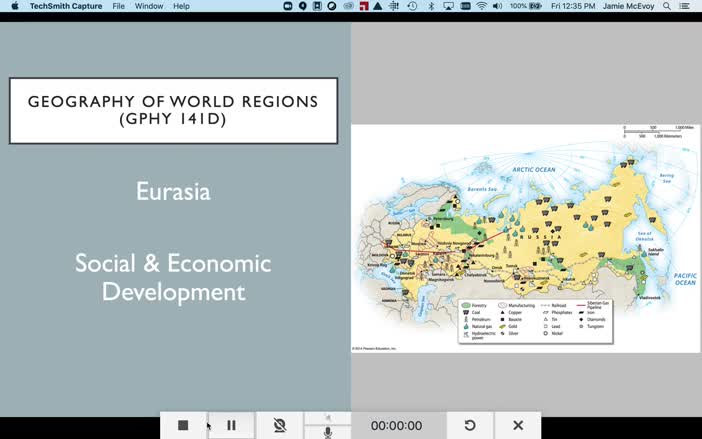Screen dimensions: 702x439
Task: Open the Window menu
Action: coord(149,6)
